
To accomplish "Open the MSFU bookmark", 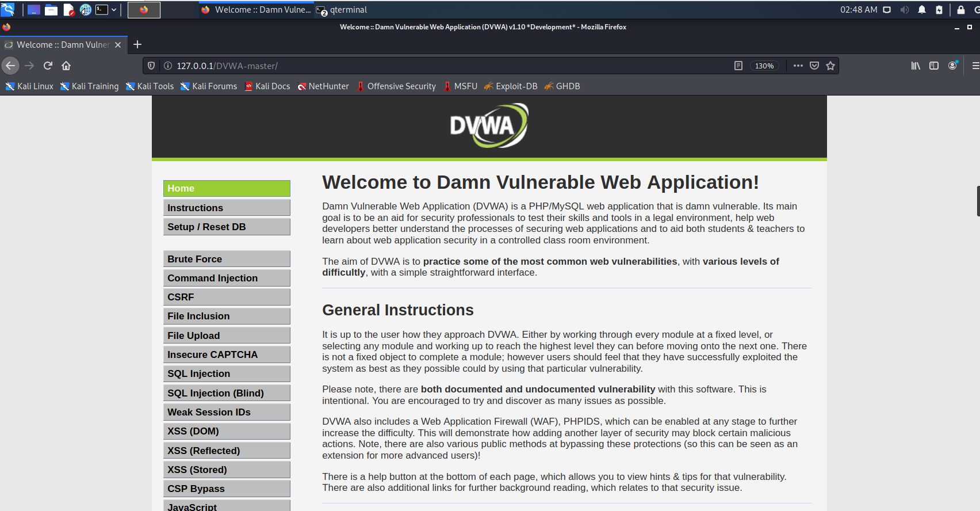I will 460,86.
